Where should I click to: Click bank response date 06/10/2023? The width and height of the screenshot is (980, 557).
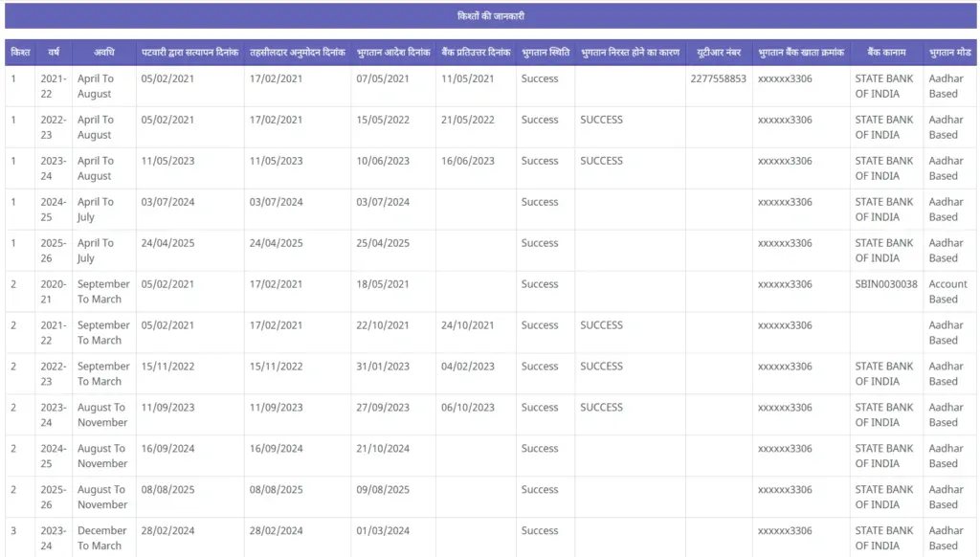[467, 408]
